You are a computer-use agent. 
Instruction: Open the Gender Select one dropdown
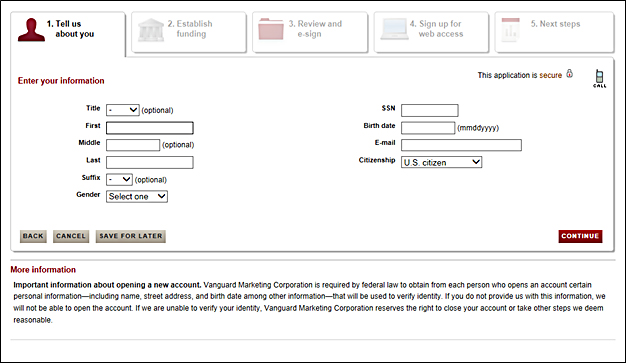click(x=137, y=196)
